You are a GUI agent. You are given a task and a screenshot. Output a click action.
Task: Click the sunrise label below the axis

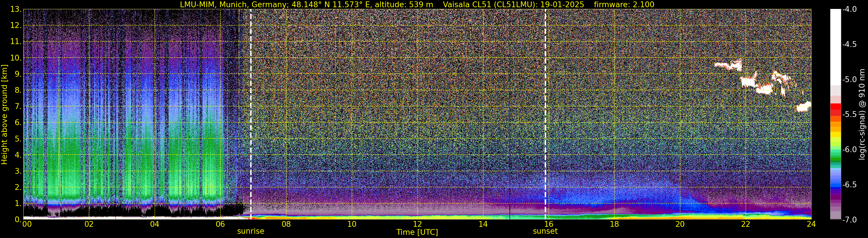pyautogui.click(x=251, y=231)
